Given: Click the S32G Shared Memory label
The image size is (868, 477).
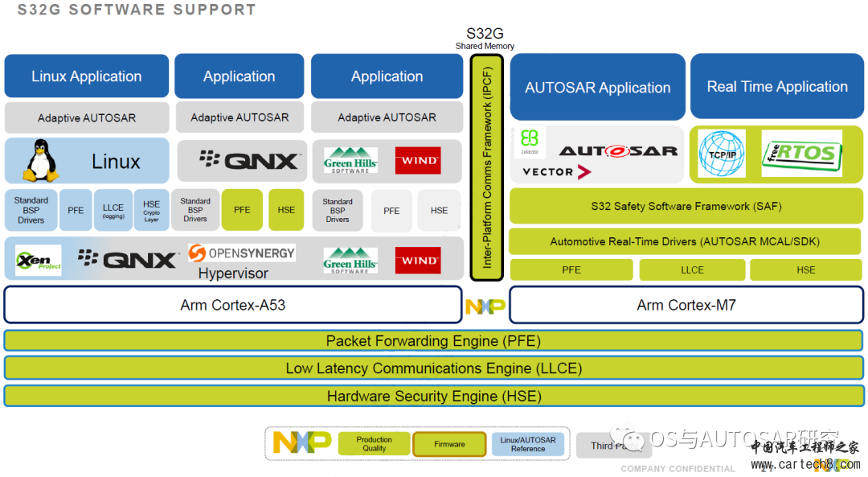Looking at the screenshot, I should [485, 39].
